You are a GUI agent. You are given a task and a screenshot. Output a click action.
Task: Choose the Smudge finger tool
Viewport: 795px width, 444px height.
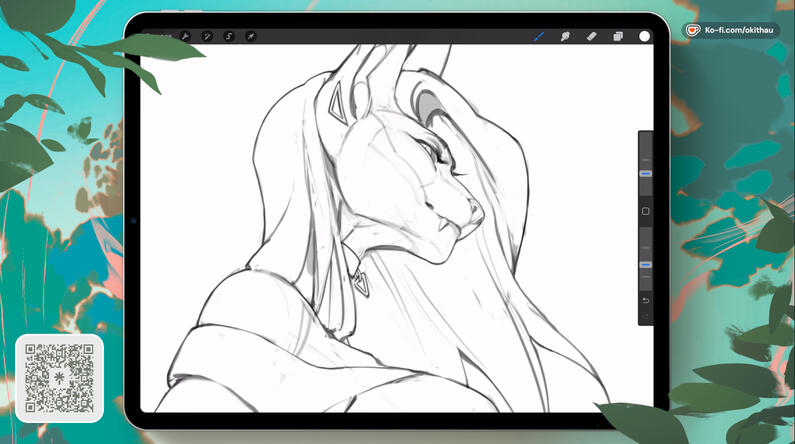pos(565,36)
